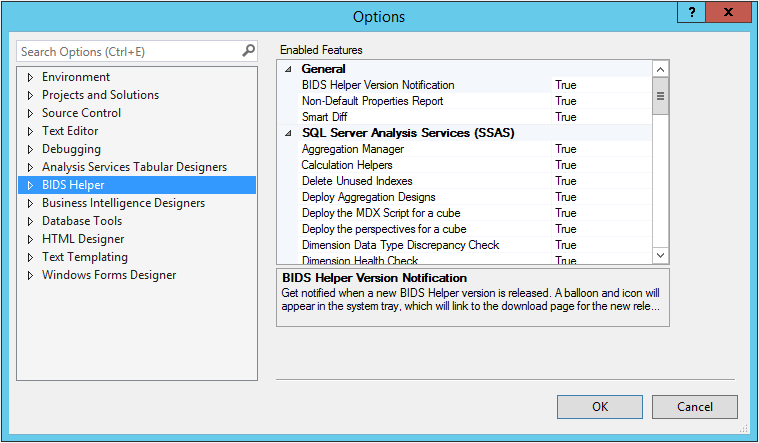The height and width of the screenshot is (443, 759).
Task: Close the Options dialog
Action: click(728, 12)
